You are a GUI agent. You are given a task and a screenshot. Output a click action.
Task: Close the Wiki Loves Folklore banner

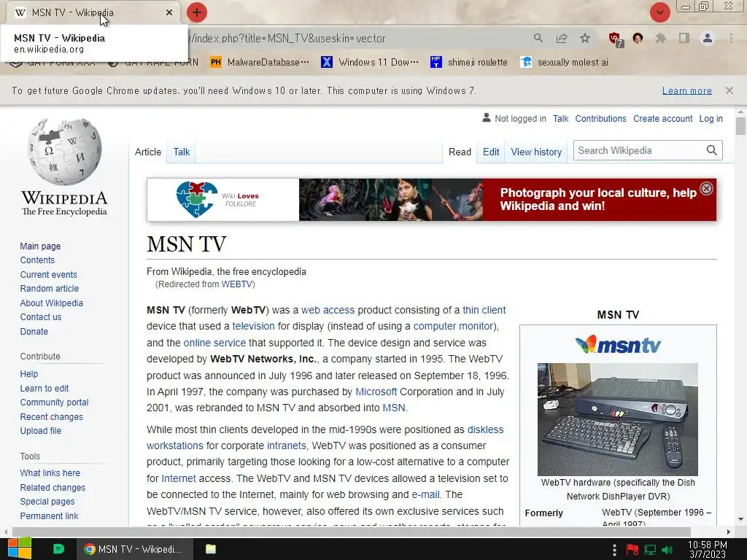[x=706, y=189]
